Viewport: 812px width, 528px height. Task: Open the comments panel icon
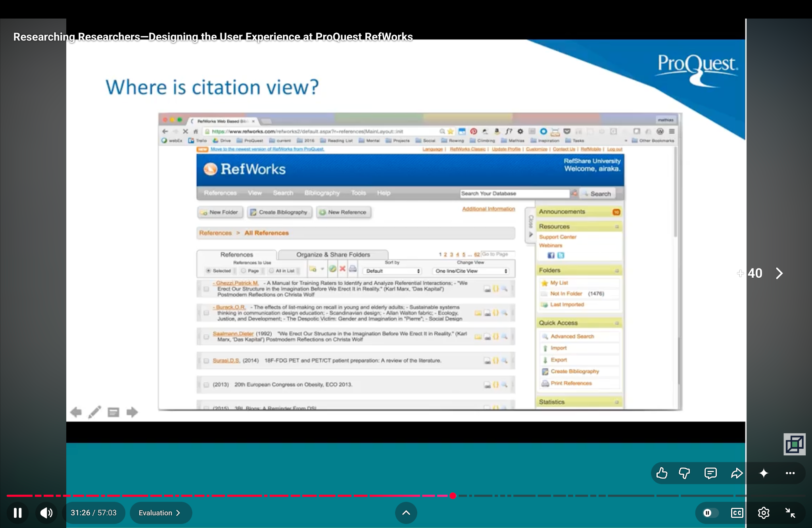click(710, 473)
